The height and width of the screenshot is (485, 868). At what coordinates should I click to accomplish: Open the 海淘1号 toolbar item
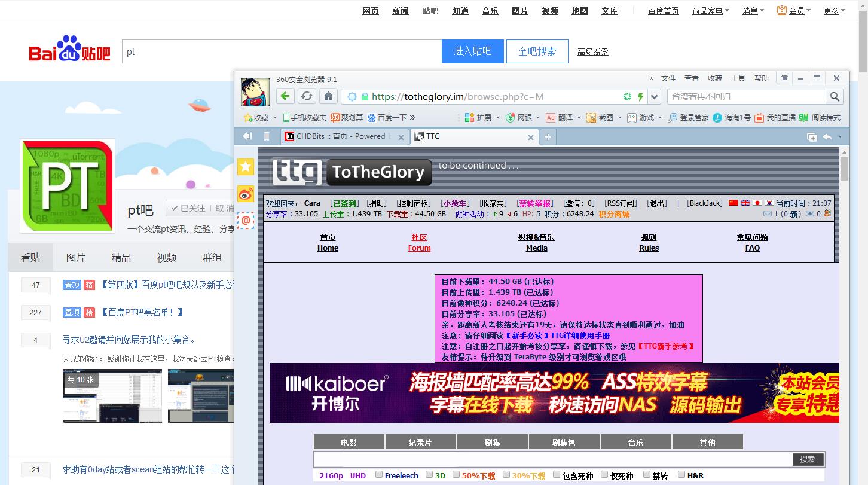(732, 118)
